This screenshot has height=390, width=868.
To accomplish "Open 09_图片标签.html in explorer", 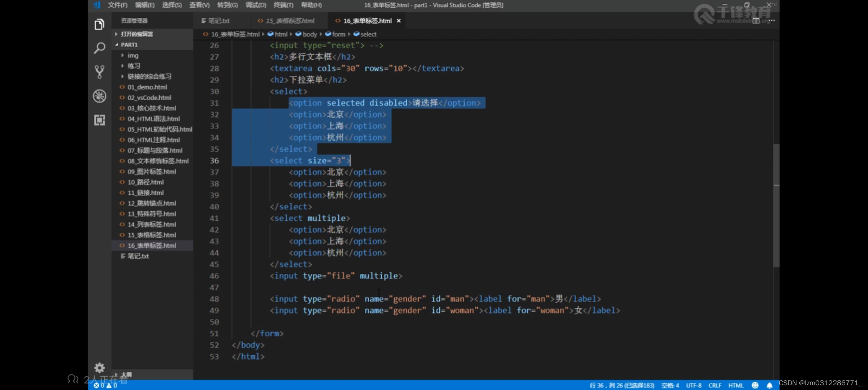I will (x=152, y=172).
